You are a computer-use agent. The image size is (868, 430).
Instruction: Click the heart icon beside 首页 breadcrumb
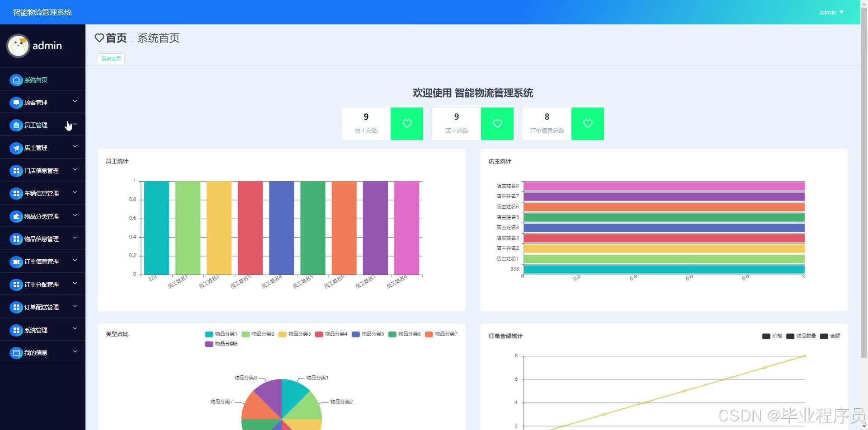coord(99,38)
